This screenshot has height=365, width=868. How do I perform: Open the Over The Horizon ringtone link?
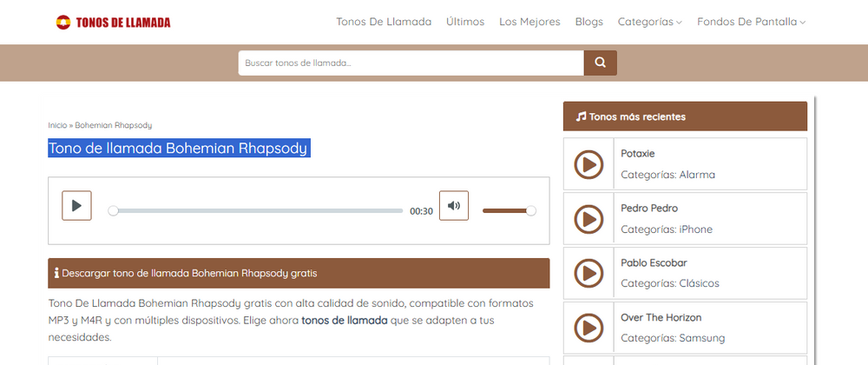pos(661,317)
